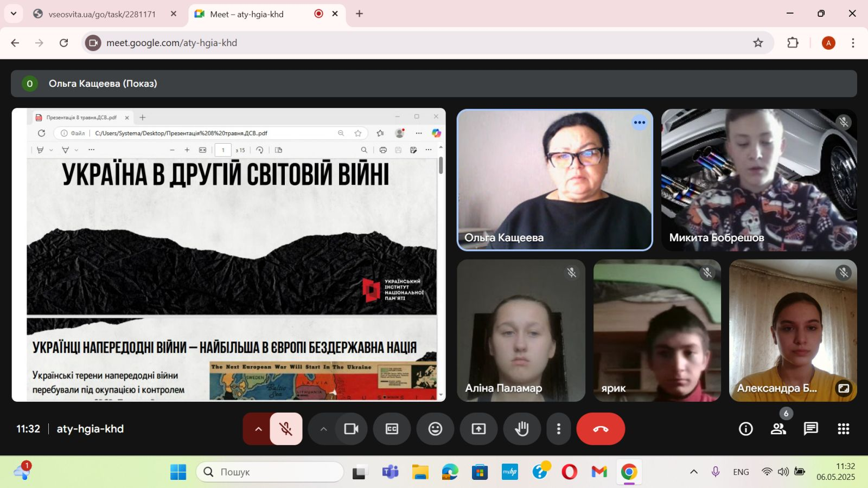Turn on closed captions

point(392,429)
